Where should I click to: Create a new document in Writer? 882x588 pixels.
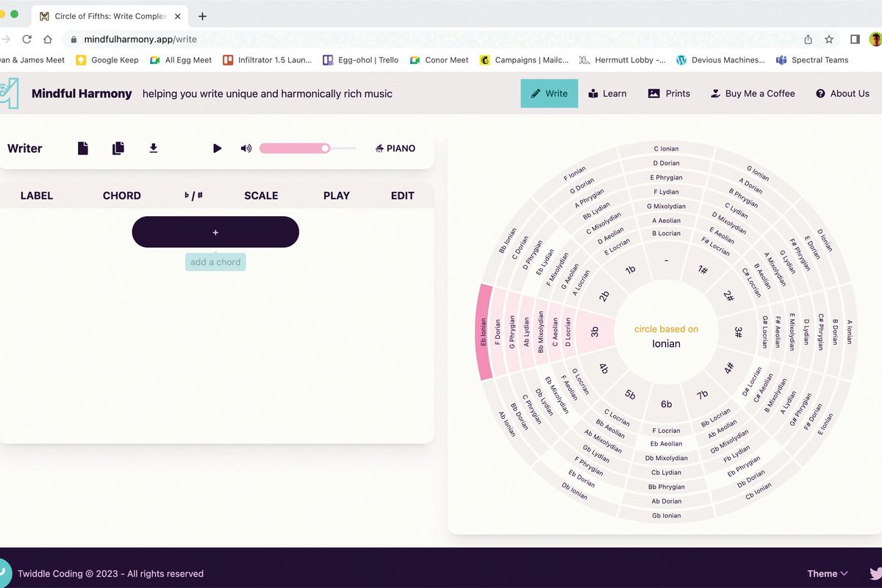coord(82,148)
